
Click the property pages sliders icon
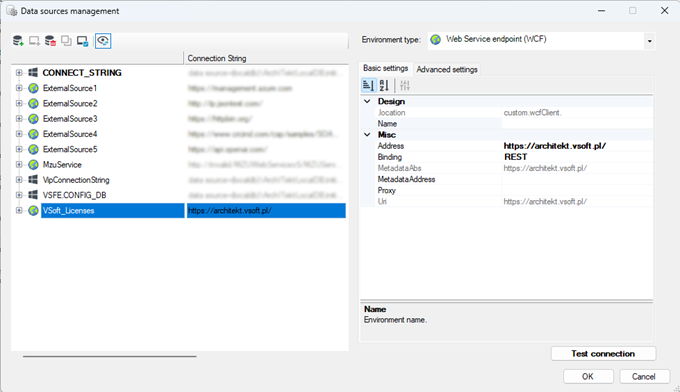coord(405,85)
